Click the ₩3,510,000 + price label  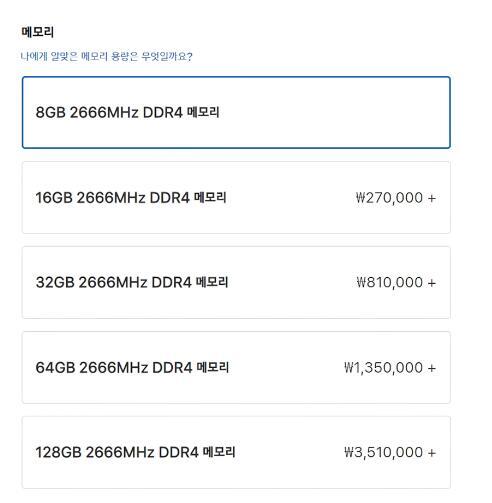(390, 452)
